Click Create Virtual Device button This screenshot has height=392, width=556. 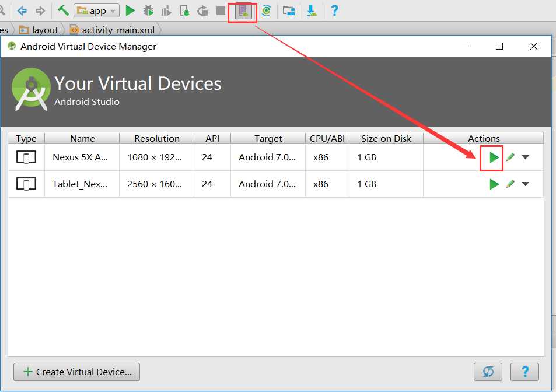click(x=76, y=372)
